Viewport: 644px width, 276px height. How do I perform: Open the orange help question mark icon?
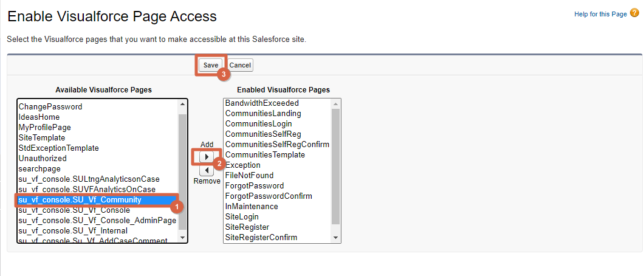click(634, 13)
